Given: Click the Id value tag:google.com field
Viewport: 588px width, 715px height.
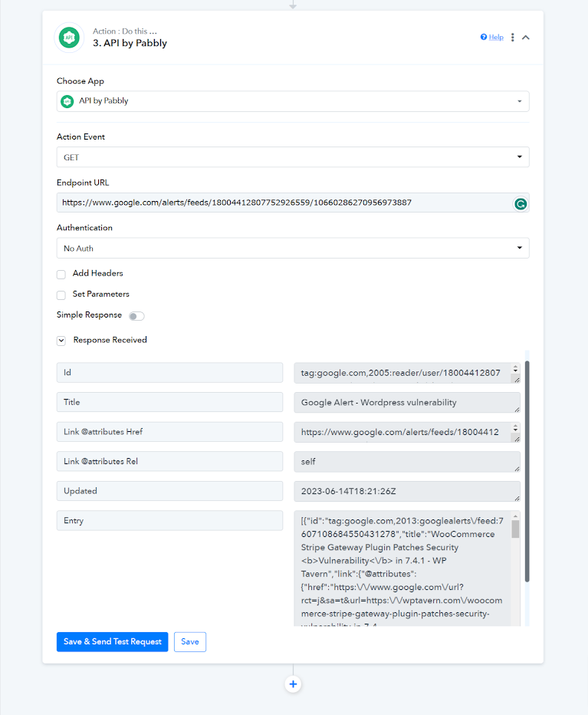Looking at the screenshot, I should 407,373.
